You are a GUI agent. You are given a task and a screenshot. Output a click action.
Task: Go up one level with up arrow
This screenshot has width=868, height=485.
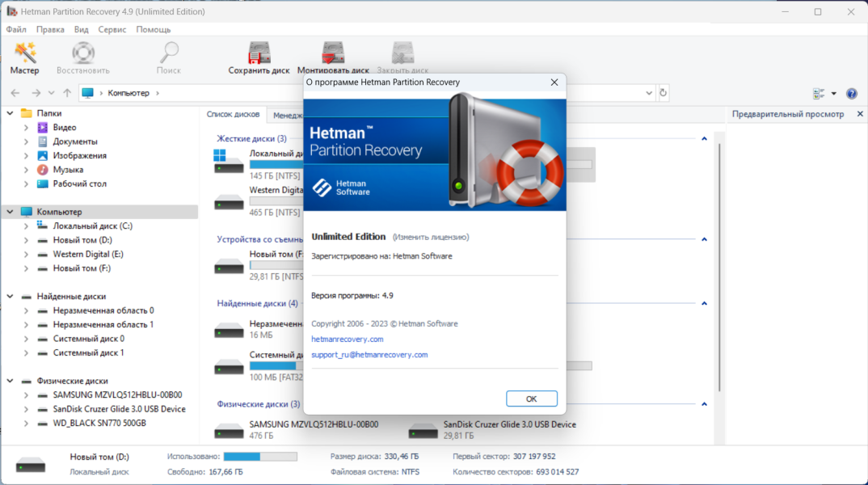point(67,93)
